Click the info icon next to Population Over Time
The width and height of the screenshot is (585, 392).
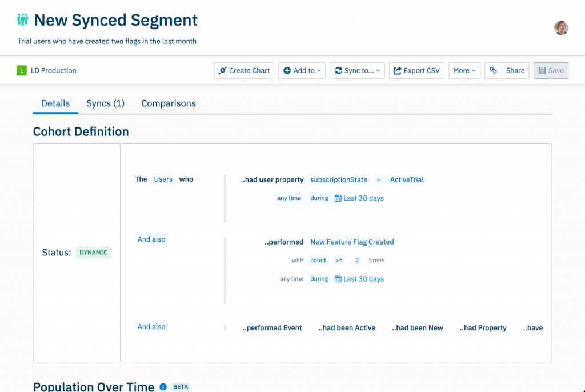click(x=163, y=387)
